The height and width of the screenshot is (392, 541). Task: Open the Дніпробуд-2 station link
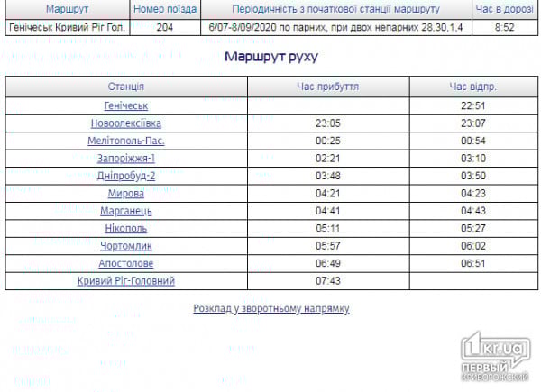click(x=126, y=176)
